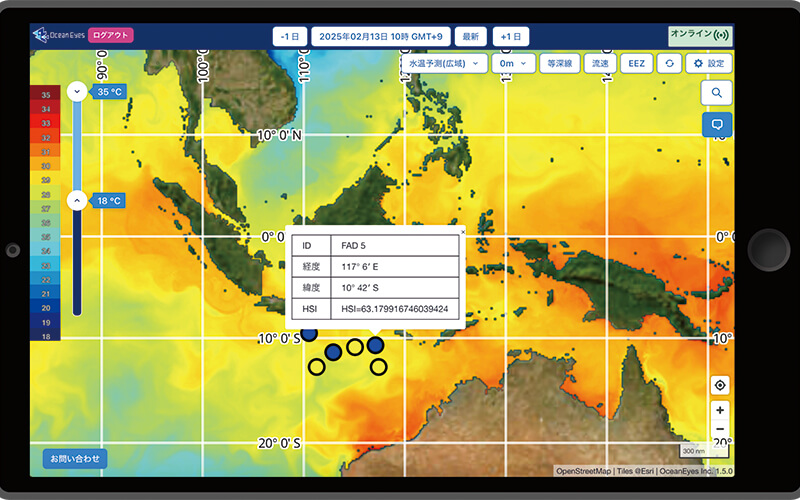The width and height of the screenshot is (800, 500).
Task: Zoom in with the plus button
Action: point(720,410)
